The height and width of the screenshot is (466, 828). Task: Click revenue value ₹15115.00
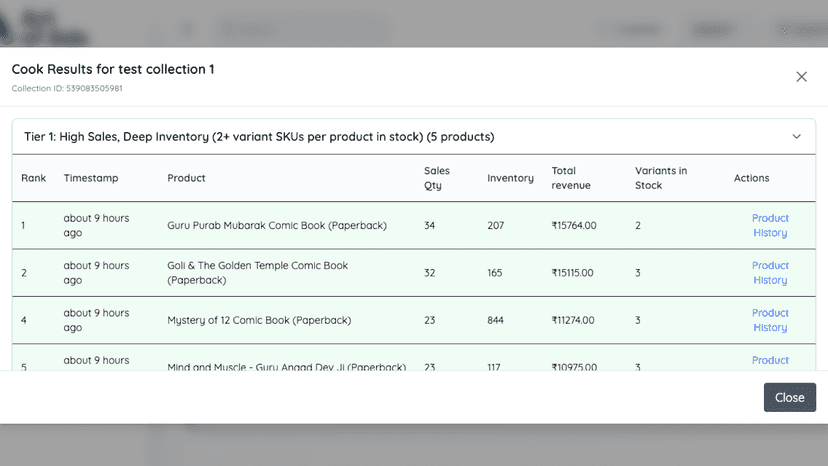pos(572,273)
